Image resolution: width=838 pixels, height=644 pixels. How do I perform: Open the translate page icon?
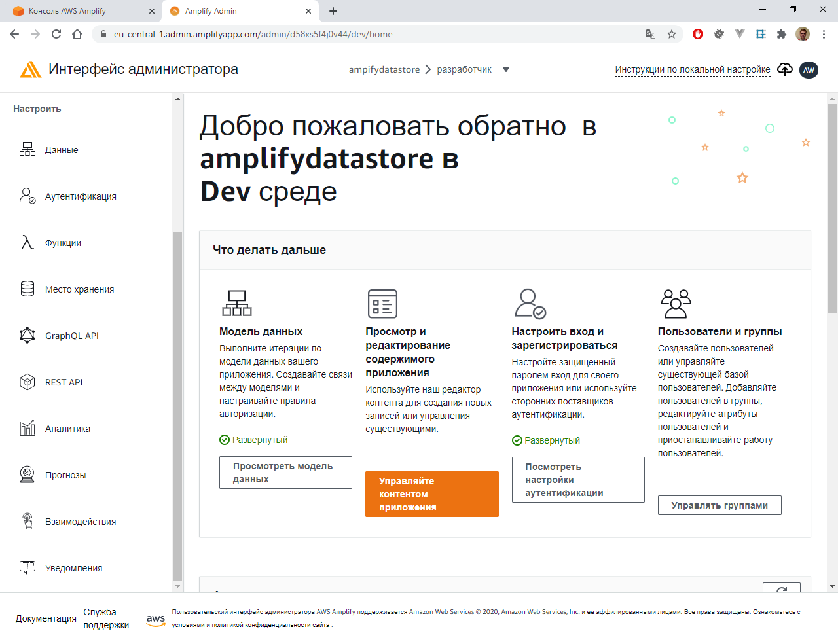click(651, 34)
